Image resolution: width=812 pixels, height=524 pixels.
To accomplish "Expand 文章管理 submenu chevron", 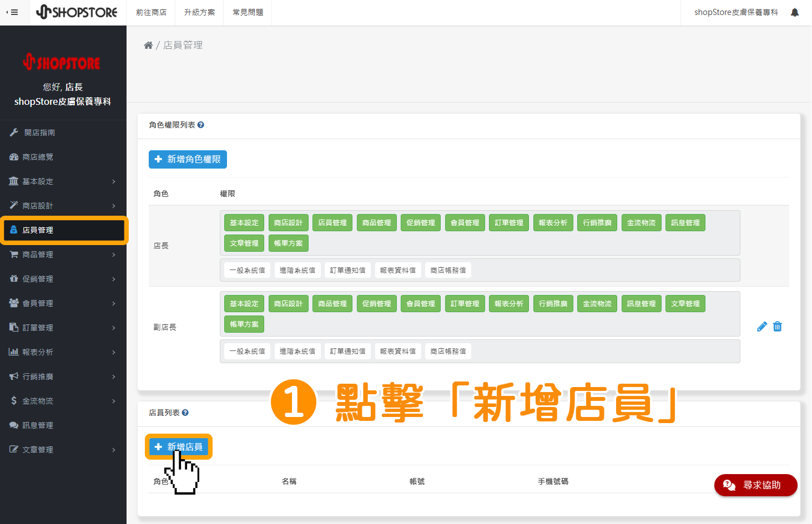I will (114, 450).
